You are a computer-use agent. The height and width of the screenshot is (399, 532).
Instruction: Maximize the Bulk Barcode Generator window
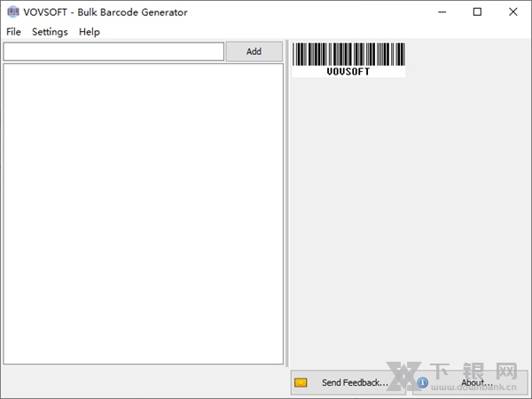pyautogui.click(x=477, y=12)
